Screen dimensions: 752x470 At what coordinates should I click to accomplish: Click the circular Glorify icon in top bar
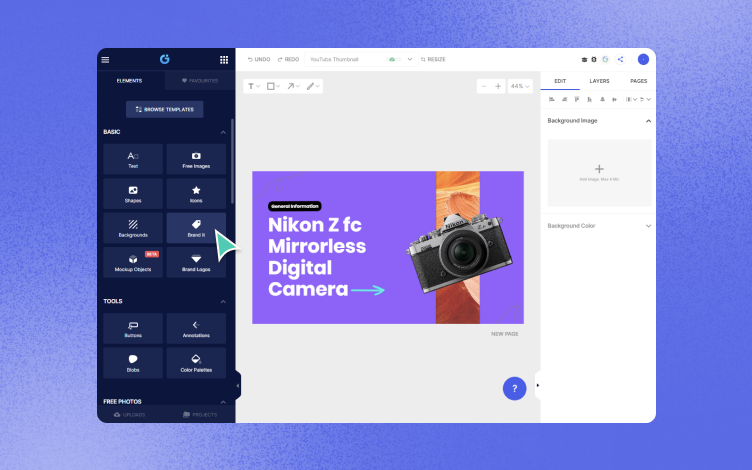click(x=605, y=59)
